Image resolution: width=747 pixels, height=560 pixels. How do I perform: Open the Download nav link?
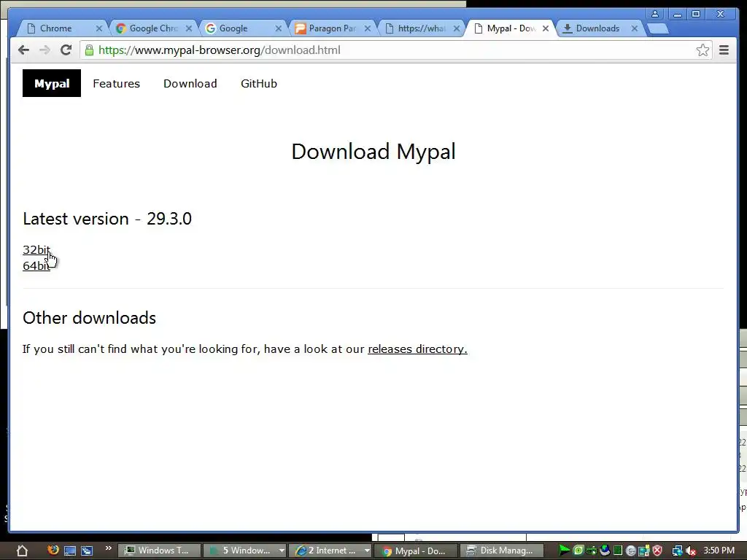click(190, 84)
